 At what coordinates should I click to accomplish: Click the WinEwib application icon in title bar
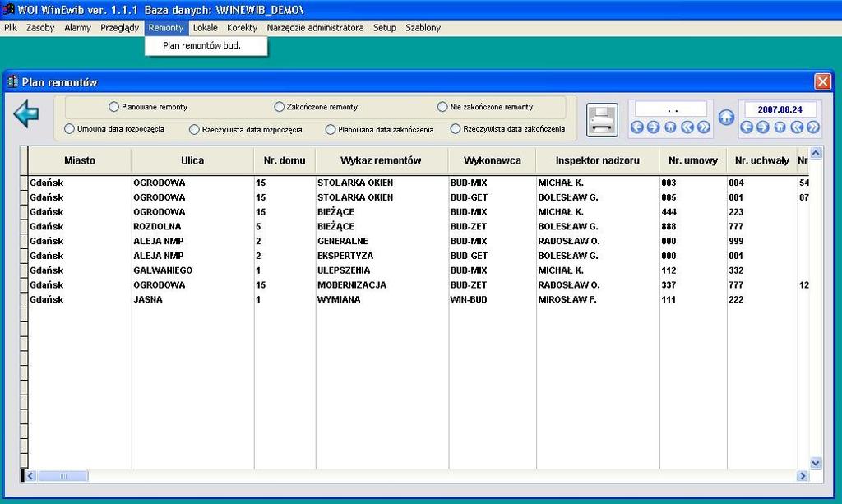pos(8,9)
